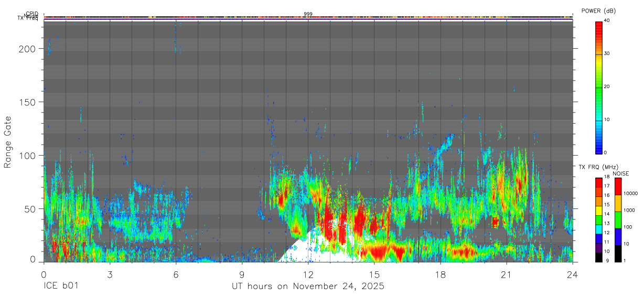Click the '18' hour label on time axis

click(441, 275)
